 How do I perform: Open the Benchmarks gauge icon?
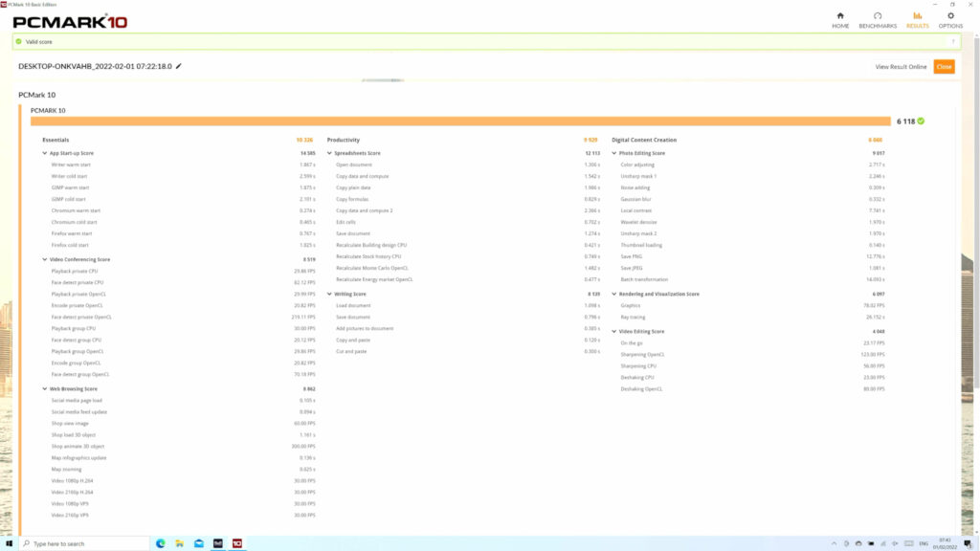[878, 16]
